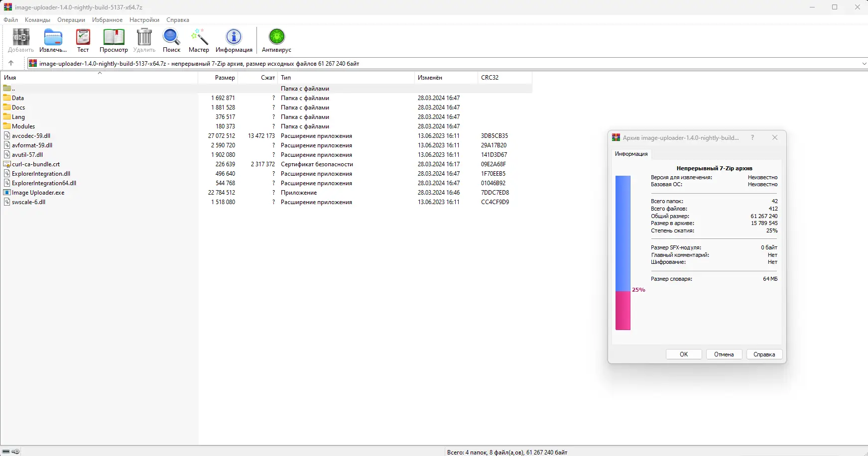The image size is (868, 456).
Task: Sort by the Тип column header
Action: pyautogui.click(x=346, y=78)
